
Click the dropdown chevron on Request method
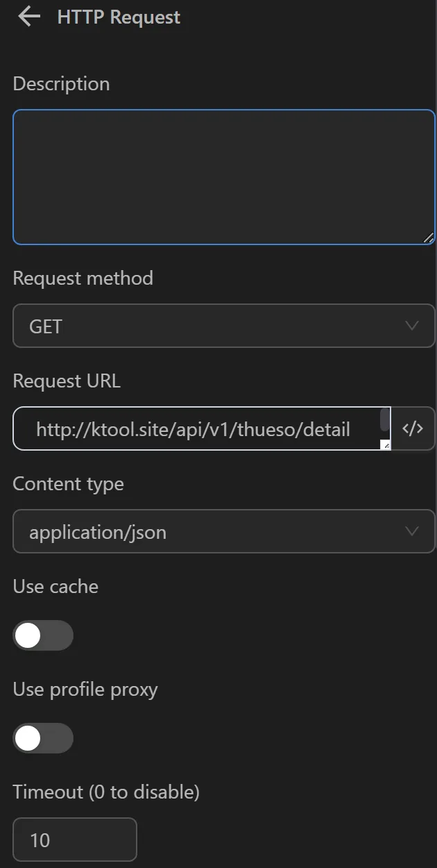pos(412,326)
